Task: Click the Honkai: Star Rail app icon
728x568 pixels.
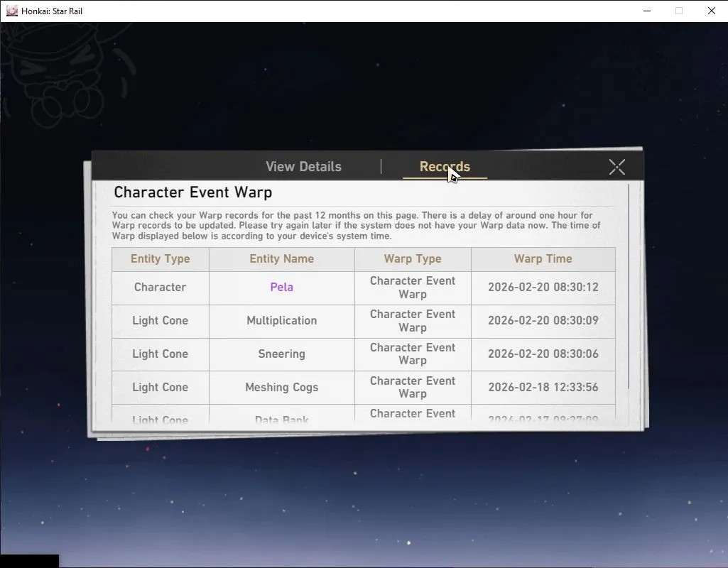Action: [x=11, y=11]
